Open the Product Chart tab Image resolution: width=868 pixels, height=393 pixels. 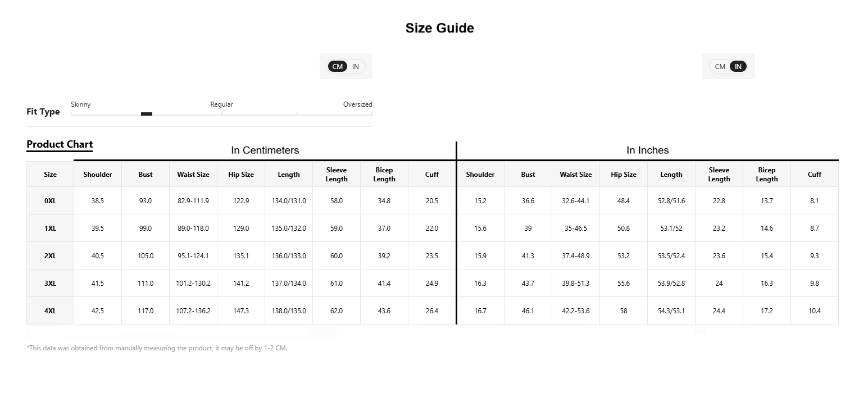[x=60, y=144]
